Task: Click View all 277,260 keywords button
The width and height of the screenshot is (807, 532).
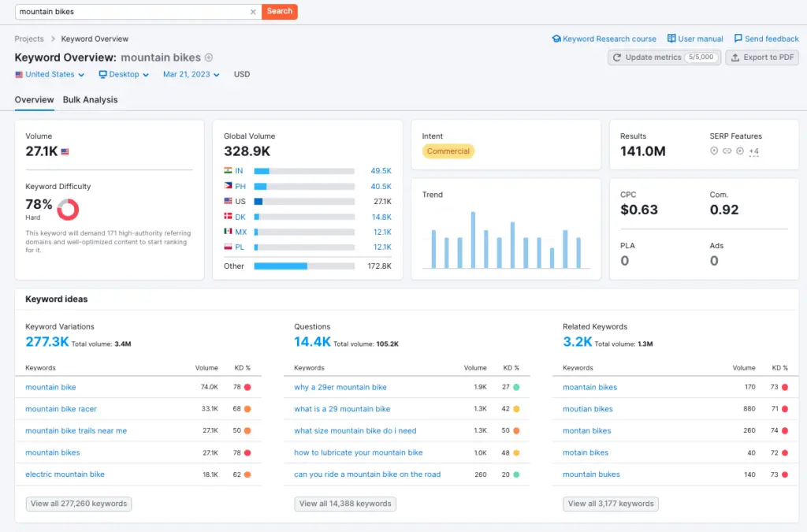Action: [x=79, y=504]
